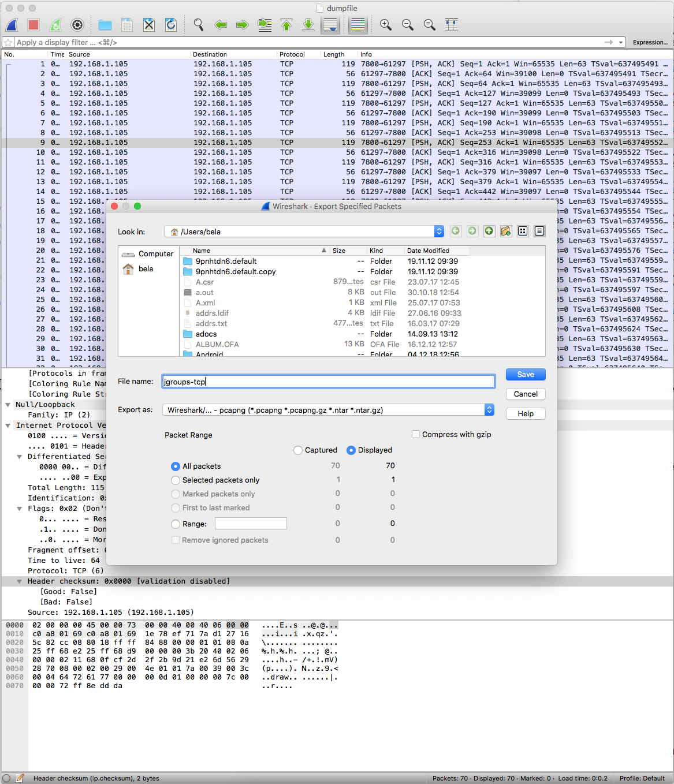Open capture options gear icon
This screenshot has height=784, width=674.
click(x=77, y=25)
